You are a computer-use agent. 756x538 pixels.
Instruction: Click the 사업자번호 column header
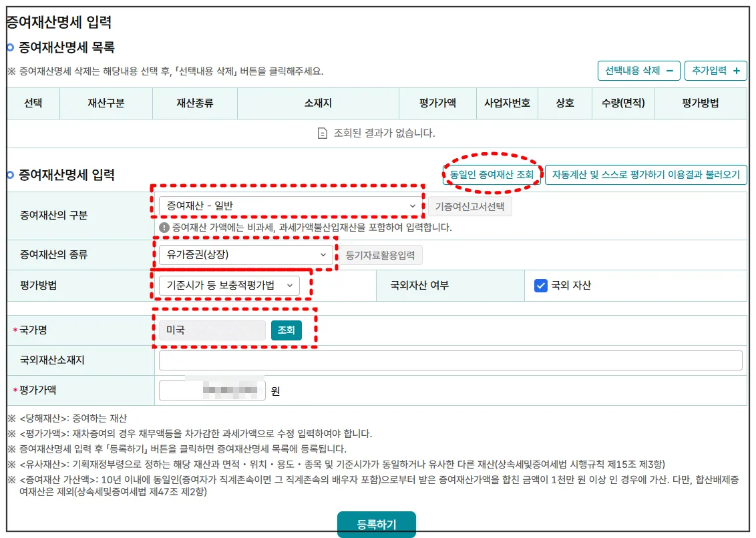(x=506, y=103)
